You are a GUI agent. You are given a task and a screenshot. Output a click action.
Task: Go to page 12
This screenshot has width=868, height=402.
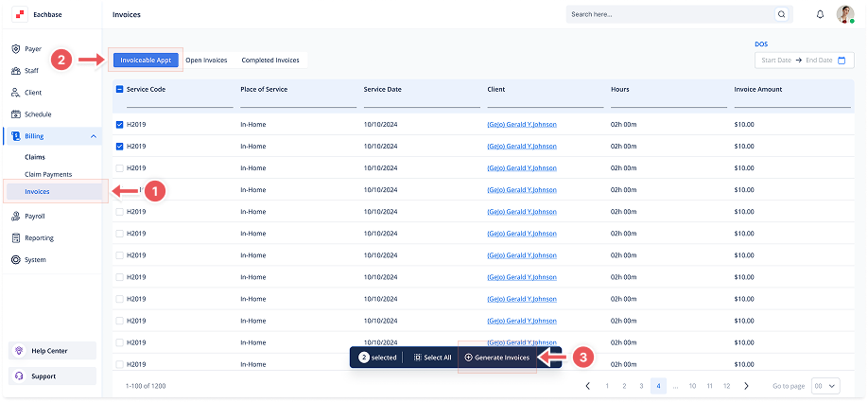[x=727, y=386]
